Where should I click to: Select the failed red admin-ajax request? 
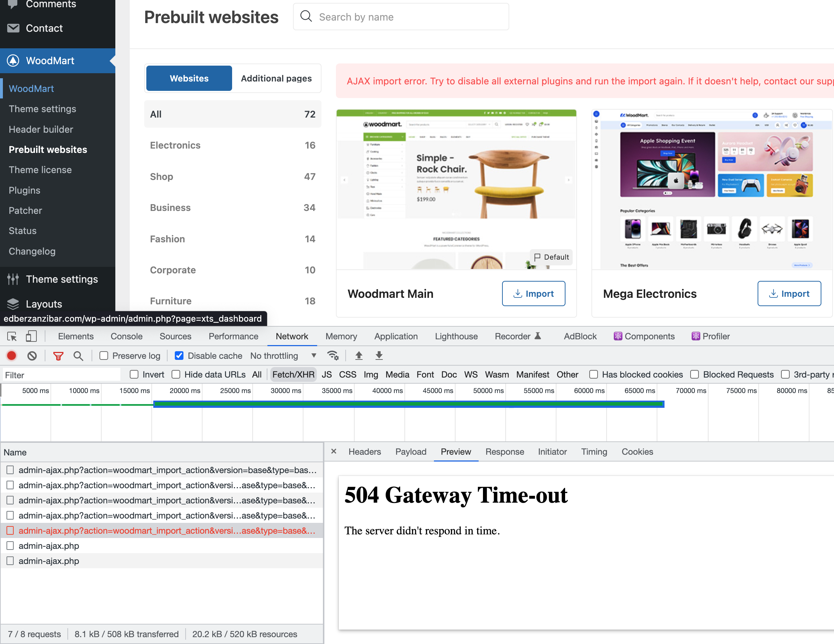coord(167,530)
